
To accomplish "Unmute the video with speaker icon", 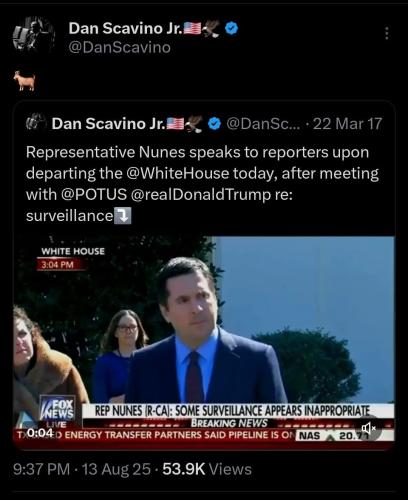I will pyautogui.click(x=368, y=428).
